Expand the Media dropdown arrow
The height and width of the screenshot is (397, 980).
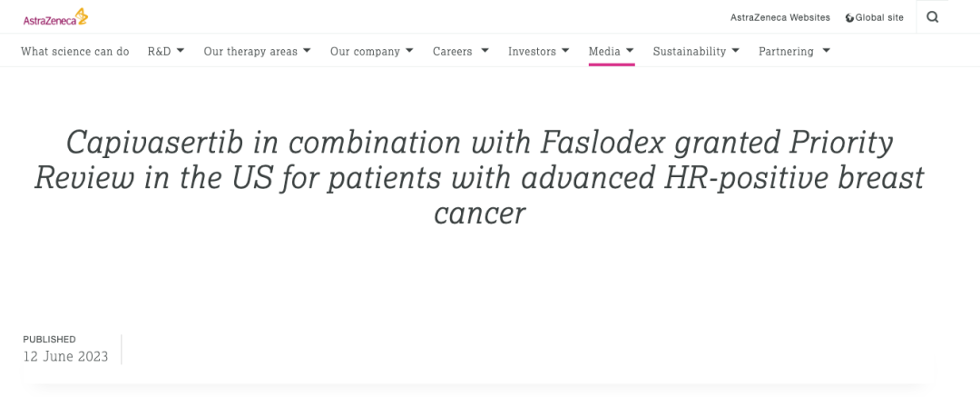[630, 51]
